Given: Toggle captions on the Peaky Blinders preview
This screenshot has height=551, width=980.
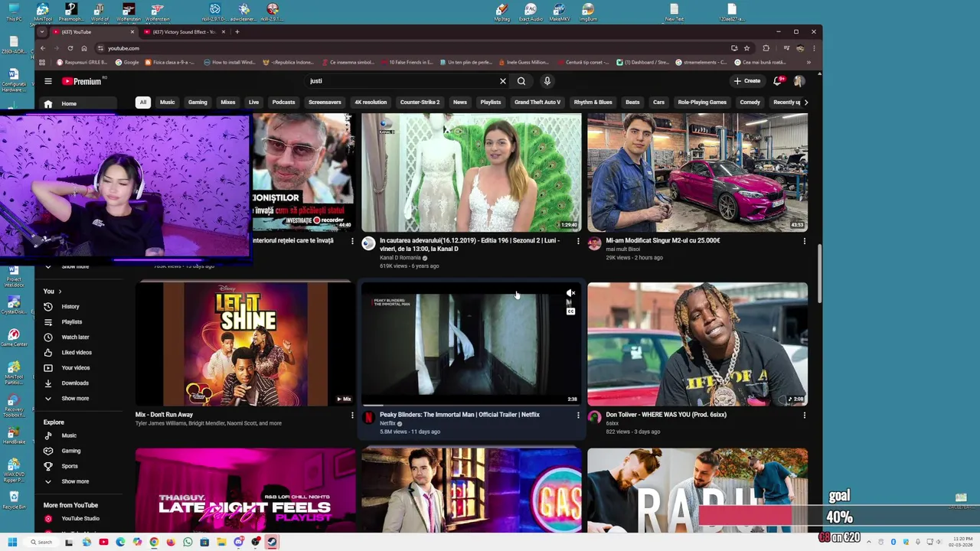Looking at the screenshot, I should 570,311.
